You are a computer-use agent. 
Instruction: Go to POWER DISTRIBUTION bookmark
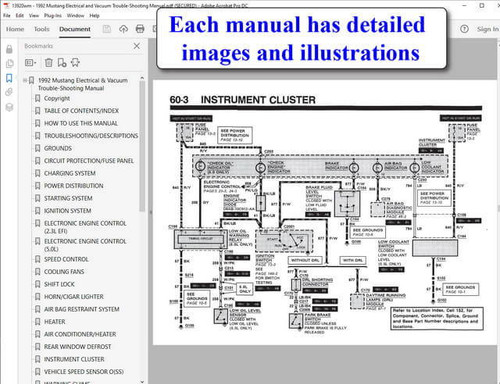(74, 186)
